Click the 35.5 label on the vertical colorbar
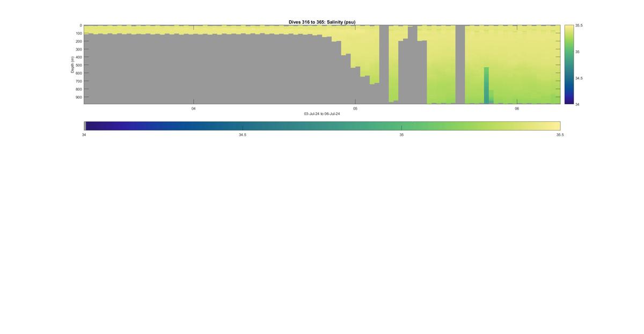This screenshot has height=334, width=644. click(579, 25)
